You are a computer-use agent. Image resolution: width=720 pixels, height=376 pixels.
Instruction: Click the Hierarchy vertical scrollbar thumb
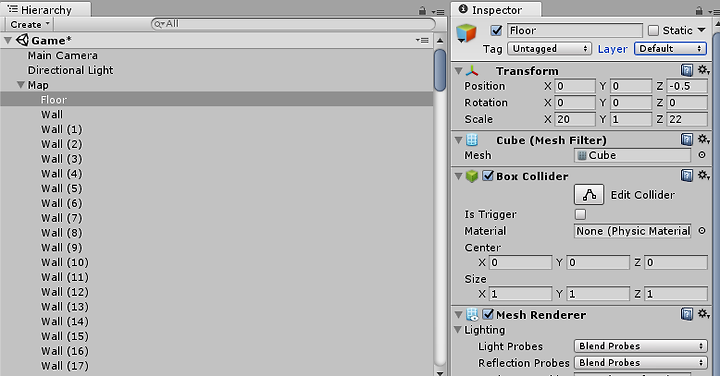point(440,70)
